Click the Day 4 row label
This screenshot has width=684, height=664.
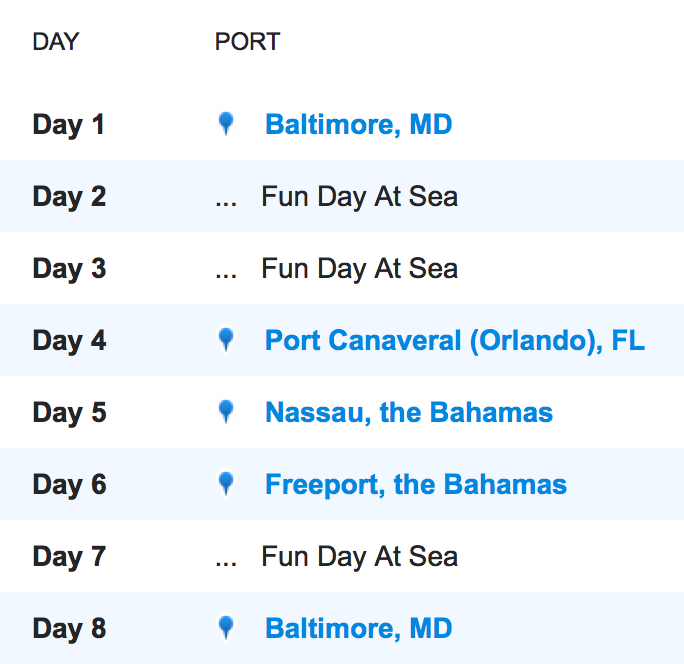(x=69, y=341)
